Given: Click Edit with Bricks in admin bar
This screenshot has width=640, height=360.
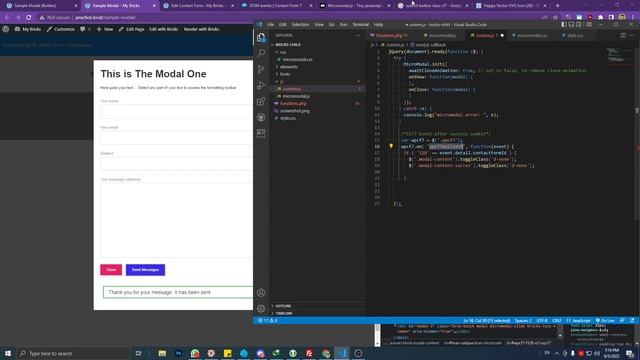Looking at the screenshot, I should (163, 29).
